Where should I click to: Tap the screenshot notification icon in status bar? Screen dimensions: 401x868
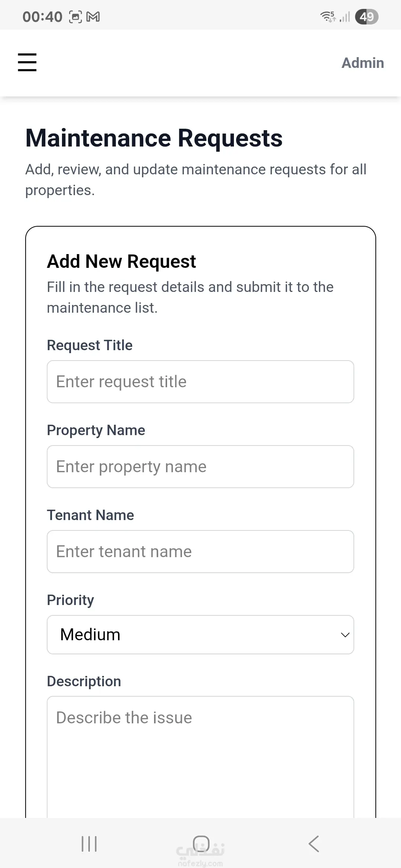[x=75, y=17]
